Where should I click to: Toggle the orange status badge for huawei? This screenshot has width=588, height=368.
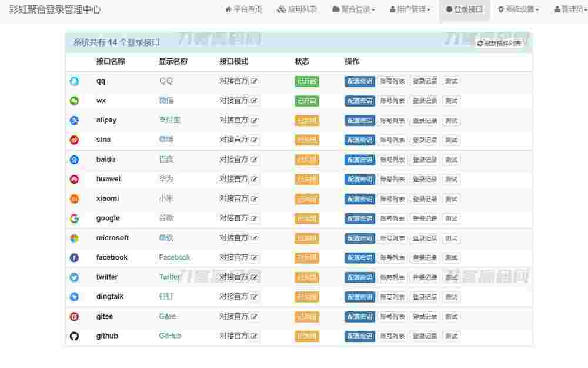307,180
